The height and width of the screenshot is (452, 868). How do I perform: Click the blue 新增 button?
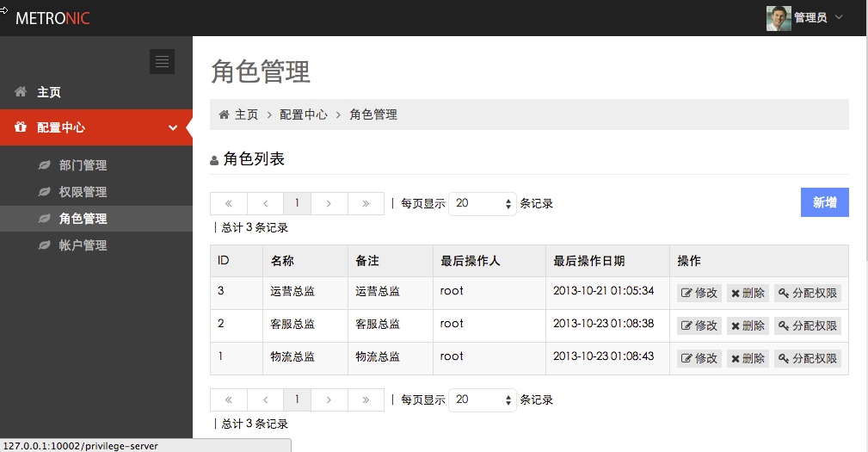click(x=824, y=202)
